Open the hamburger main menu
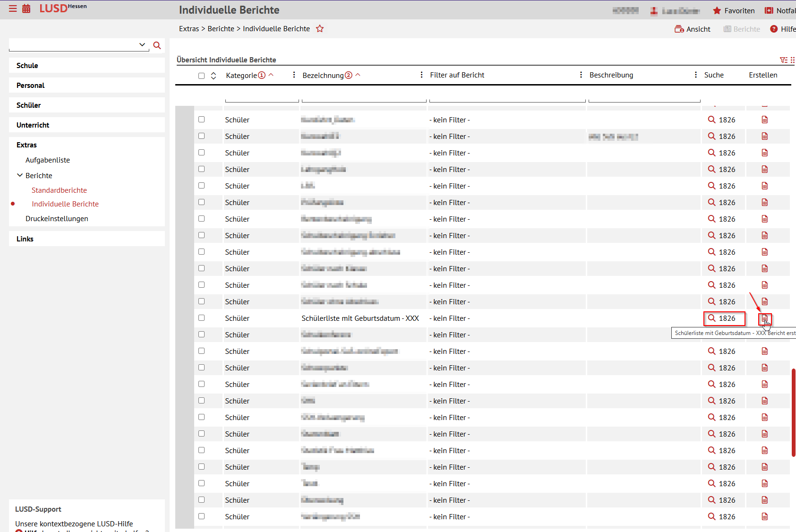Image resolution: width=796 pixels, height=532 pixels. tap(13, 9)
